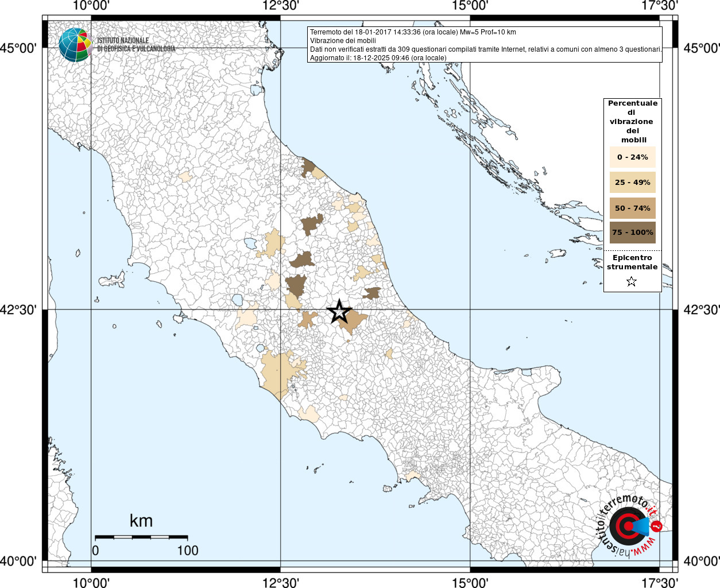The width and height of the screenshot is (720, 588).
Task: Click the 'Aggiornato il: 18-12-2025' update line
Action: click(378, 58)
